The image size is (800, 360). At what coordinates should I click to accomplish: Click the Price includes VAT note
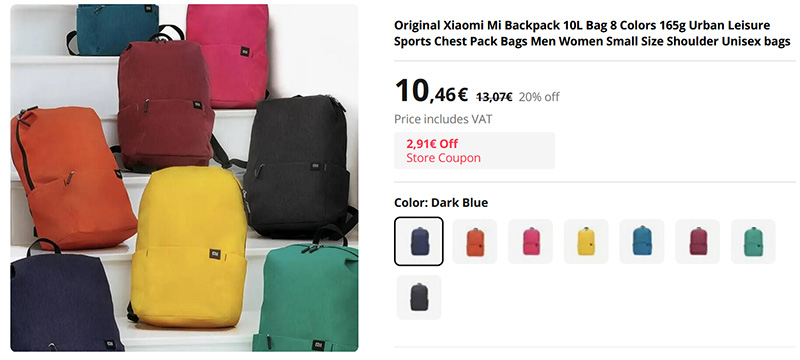point(443,119)
